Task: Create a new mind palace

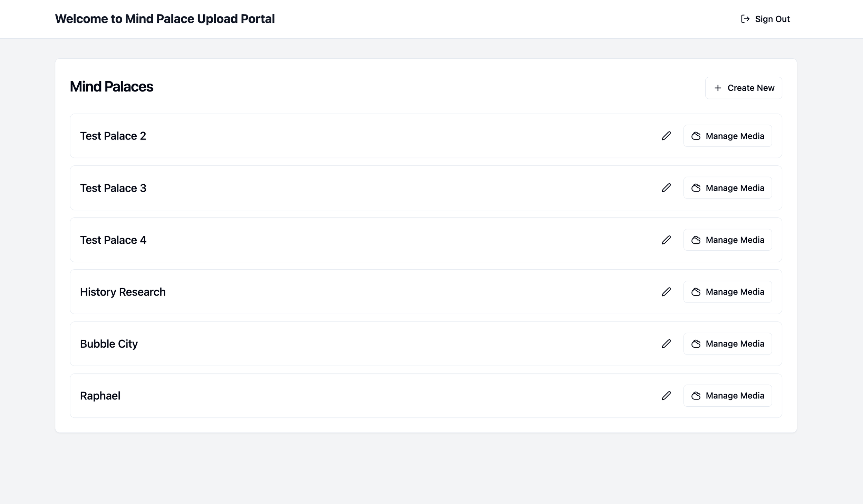Action: pyautogui.click(x=744, y=88)
